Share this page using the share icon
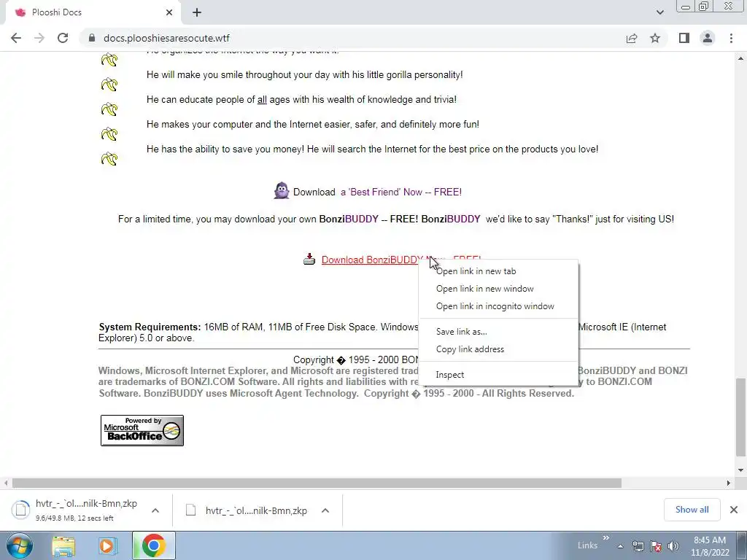The height and width of the screenshot is (560, 747). (632, 38)
